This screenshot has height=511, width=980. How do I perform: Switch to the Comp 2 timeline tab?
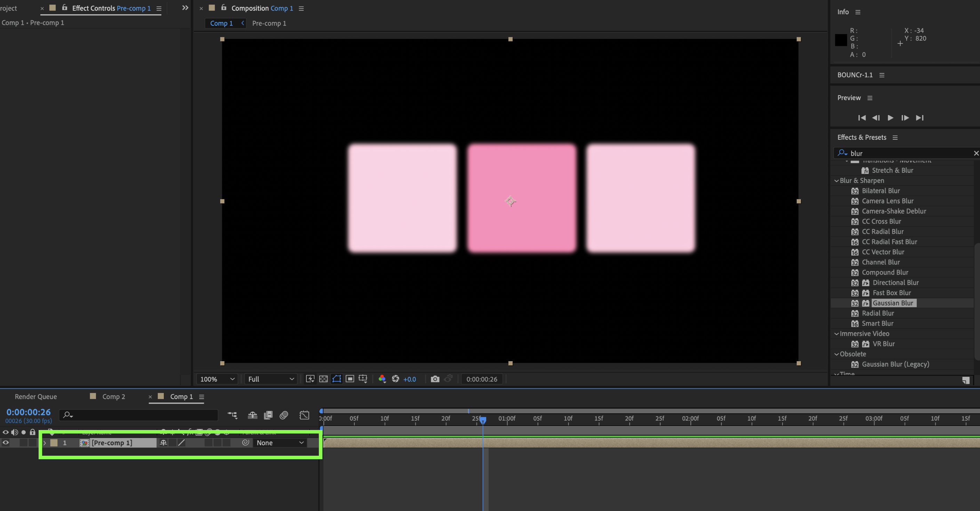(x=113, y=397)
